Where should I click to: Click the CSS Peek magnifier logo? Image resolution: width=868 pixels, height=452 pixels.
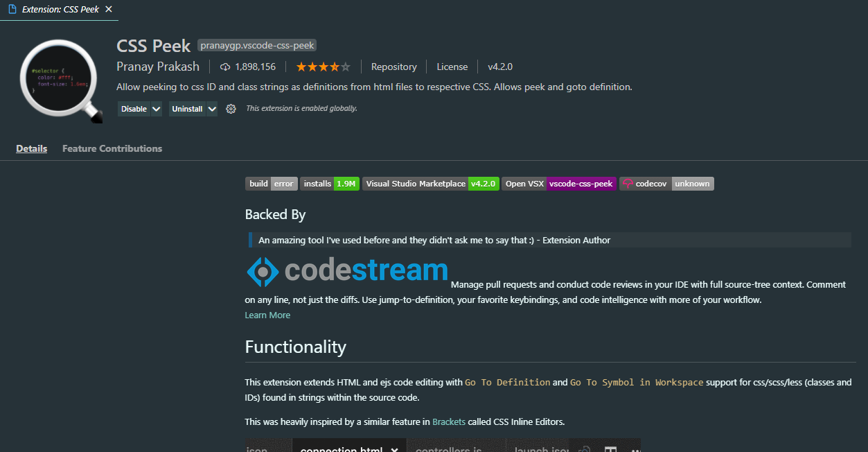(62, 81)
